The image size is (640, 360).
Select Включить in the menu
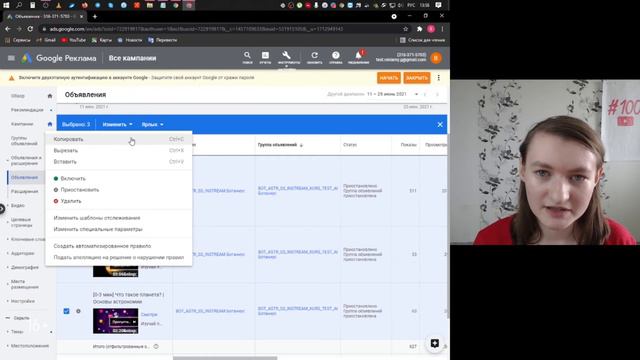[x=118, y=178]
